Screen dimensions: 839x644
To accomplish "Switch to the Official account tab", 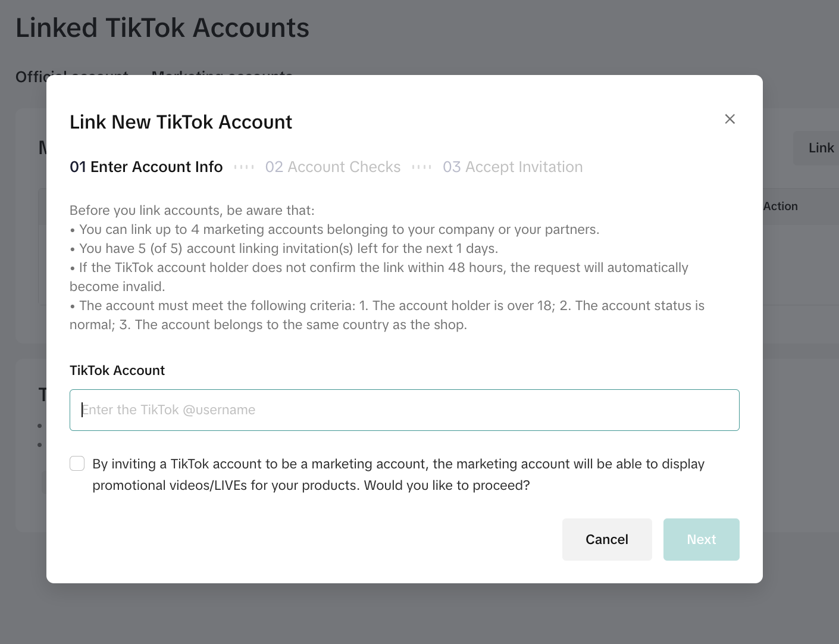I will tap(71, 76).
